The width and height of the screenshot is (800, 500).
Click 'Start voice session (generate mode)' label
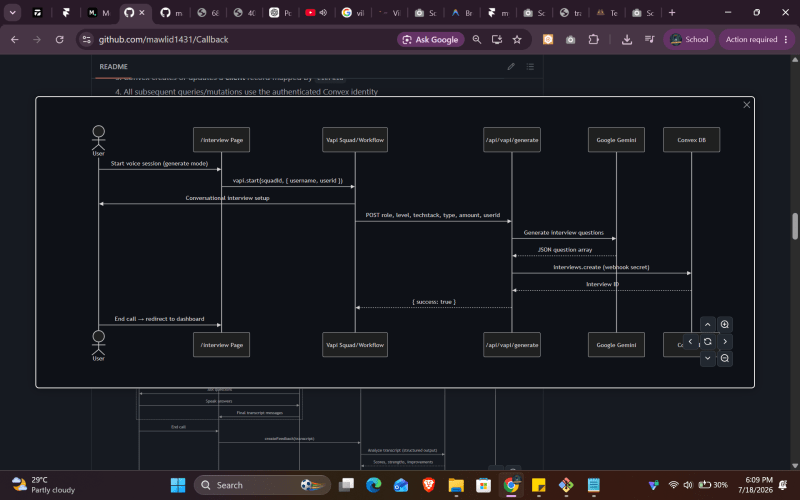tap(159, 163)
